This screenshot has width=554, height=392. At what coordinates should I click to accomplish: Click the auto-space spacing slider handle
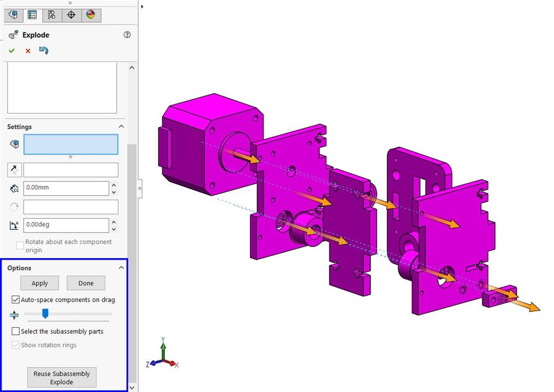(45, 313)
